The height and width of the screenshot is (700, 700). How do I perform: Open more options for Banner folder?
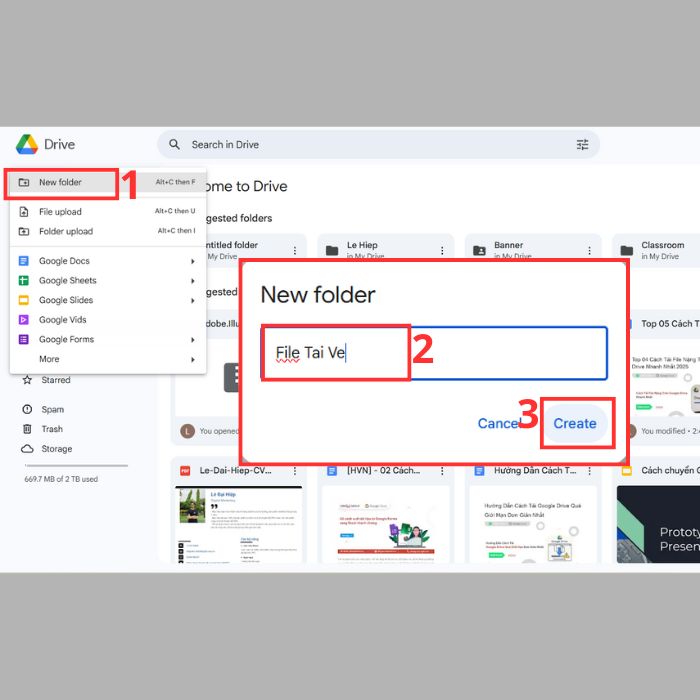click(x=589, y=250)
